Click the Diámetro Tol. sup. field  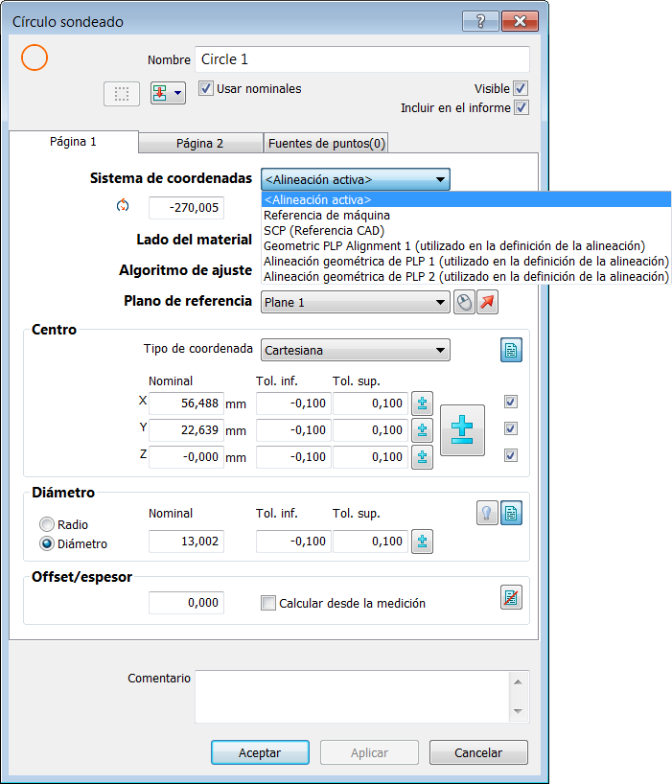[370, 542]
